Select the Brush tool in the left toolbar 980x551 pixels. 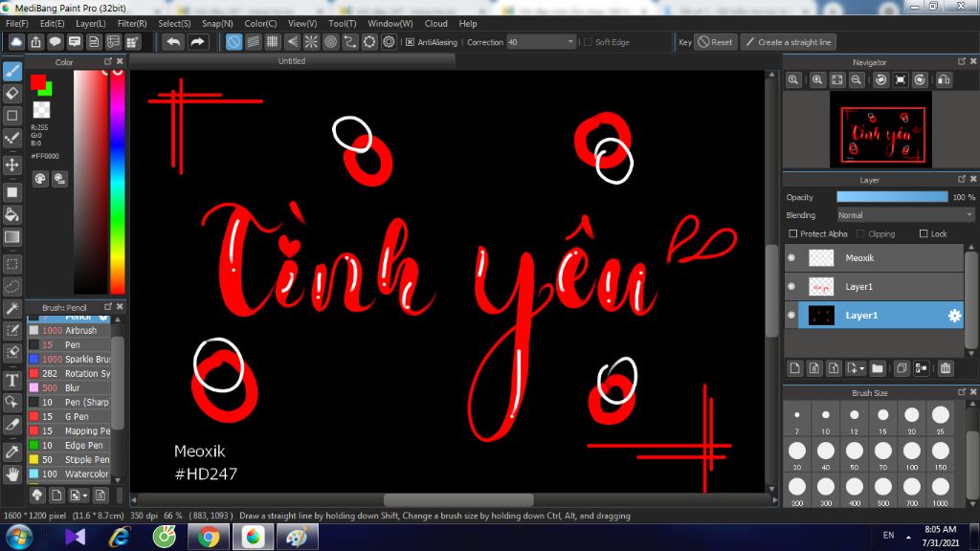tap(12, 71)
